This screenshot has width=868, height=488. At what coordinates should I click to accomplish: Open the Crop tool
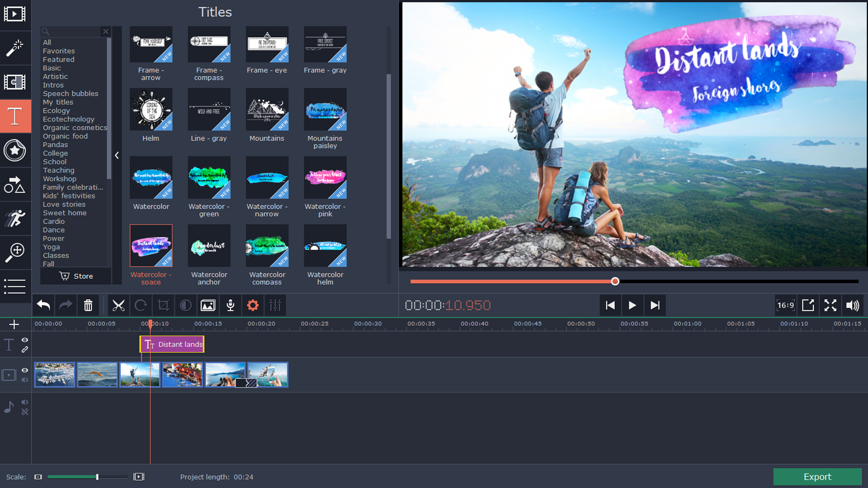pos(163,305)
